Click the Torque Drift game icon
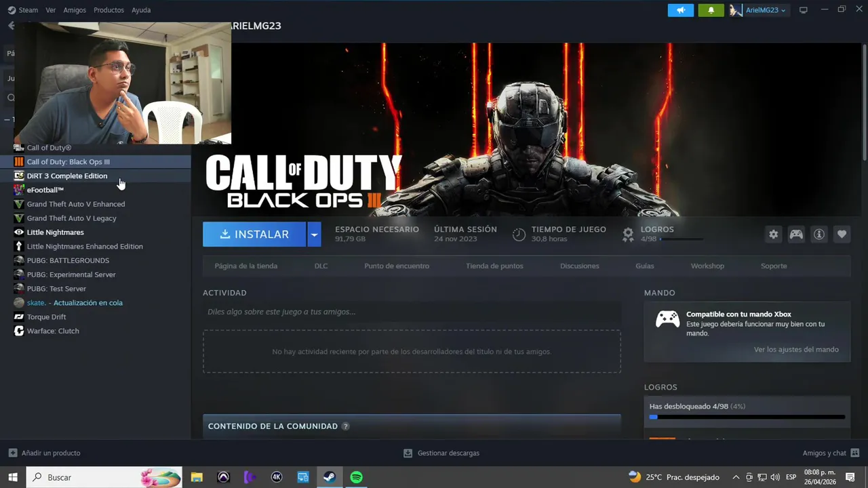868x488 pixels. point(19,317)
